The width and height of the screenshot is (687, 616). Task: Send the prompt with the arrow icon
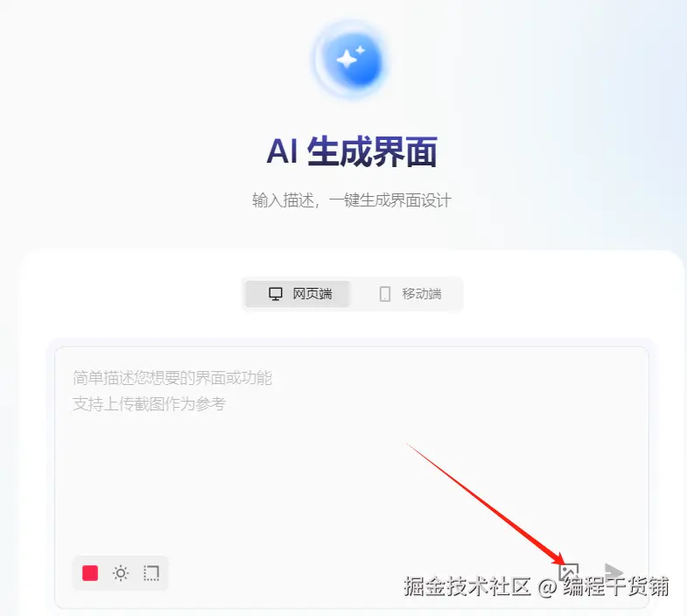613,571
